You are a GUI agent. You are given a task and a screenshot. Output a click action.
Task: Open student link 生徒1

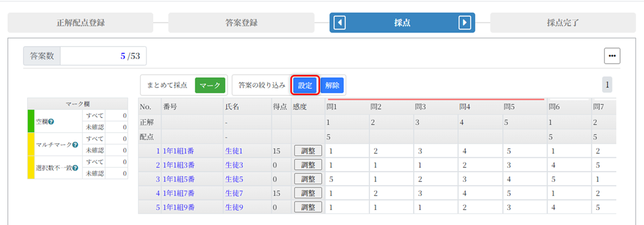click(x=234, y=151)
